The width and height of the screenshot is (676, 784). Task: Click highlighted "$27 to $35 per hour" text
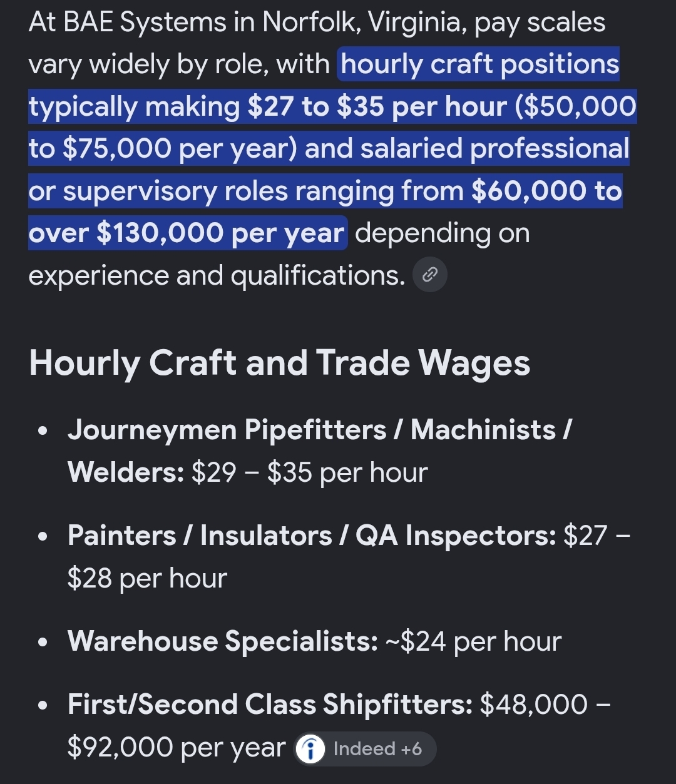(x=377, y=106)
